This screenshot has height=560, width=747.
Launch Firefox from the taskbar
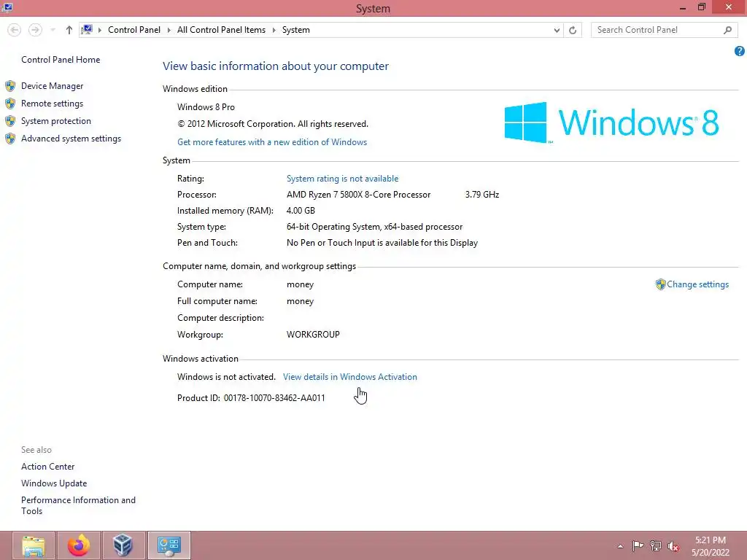(79, 545)
